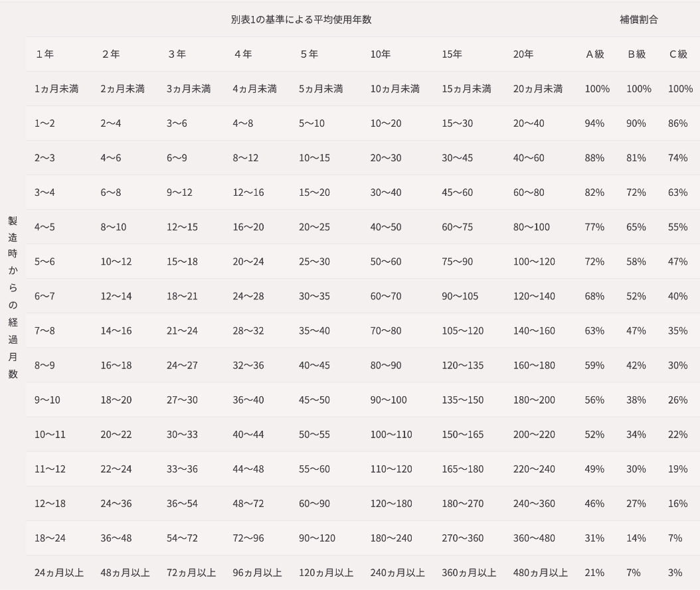Click the cell 10〜20
This screenshot has width=700, height=590.
(x=386, y=123)
